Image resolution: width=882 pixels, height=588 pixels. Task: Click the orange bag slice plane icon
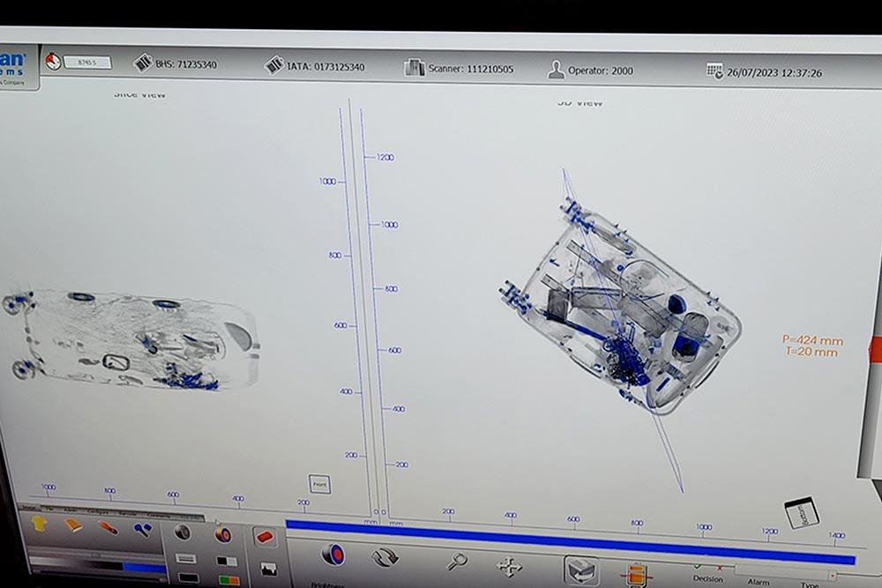point(636,575)
